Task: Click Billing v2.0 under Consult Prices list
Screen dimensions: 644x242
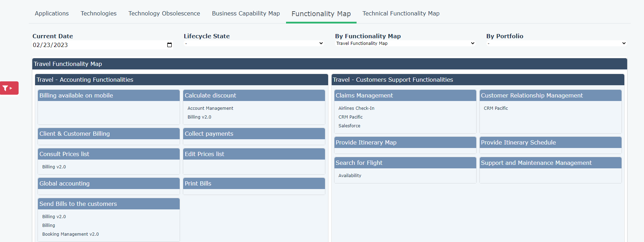Action: 54,167
